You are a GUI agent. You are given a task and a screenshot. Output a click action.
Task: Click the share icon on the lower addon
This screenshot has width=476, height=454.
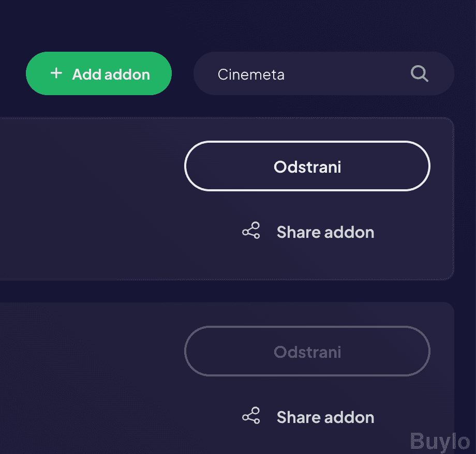tap(251, 416)
